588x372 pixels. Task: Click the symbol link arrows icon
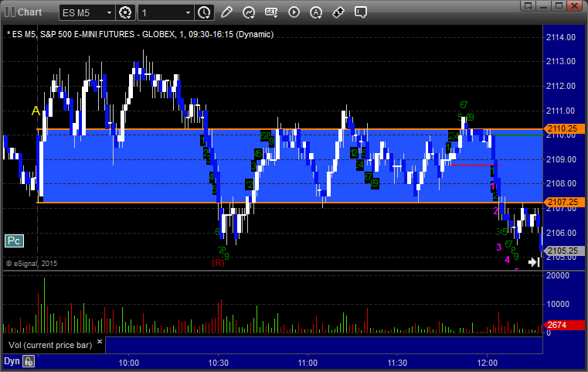(x=338, y=12)
